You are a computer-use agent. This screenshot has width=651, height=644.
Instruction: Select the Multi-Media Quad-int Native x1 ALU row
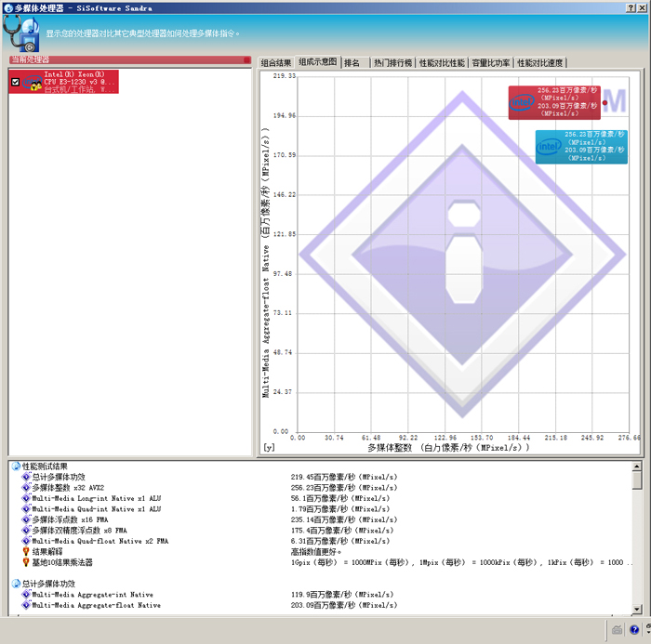[322, 509]
